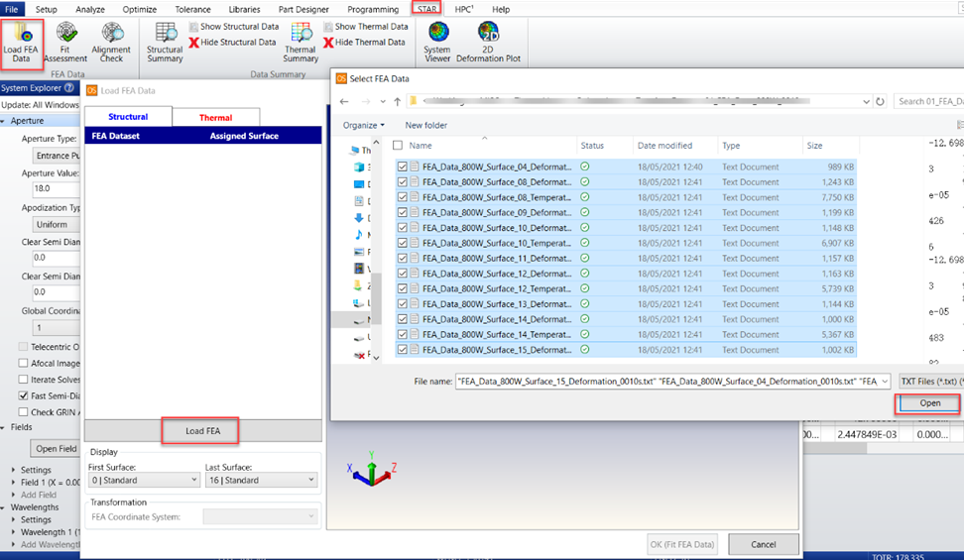Run the Alignment Check tool
The height and width of the screenshot is (560, 964).
pyautogui.click(x=111, y=41)
